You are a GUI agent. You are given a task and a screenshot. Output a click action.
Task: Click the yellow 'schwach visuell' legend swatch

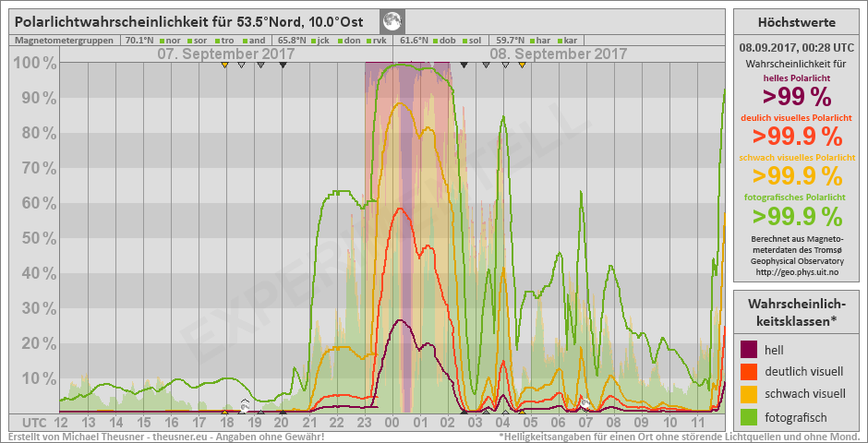click(x=750, y=394)
